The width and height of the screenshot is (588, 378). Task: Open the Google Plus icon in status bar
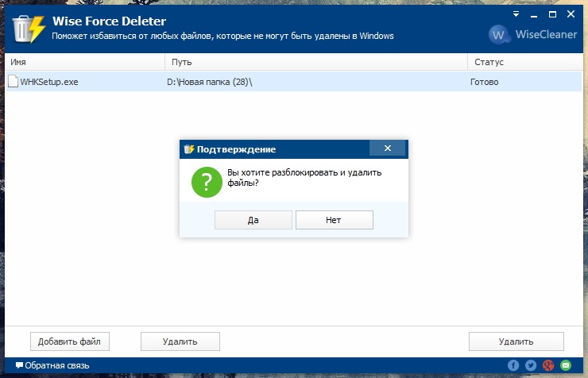(x=548, y=365)
